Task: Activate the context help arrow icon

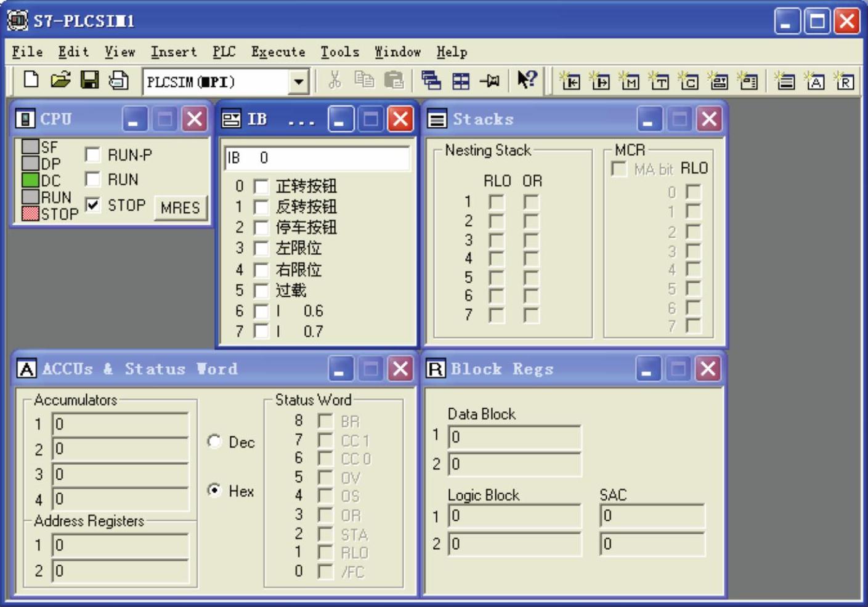Action: 527,80
